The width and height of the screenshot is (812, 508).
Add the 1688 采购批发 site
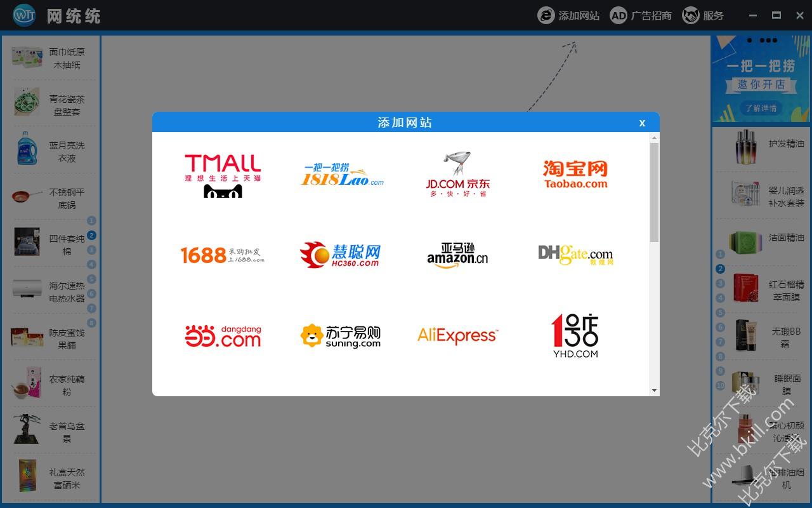point(223,255)
